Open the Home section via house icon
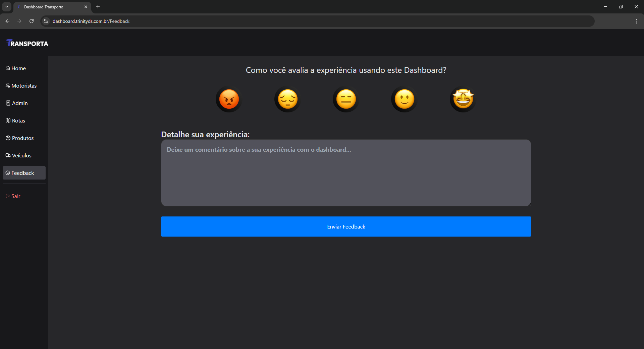 (7, 68)
